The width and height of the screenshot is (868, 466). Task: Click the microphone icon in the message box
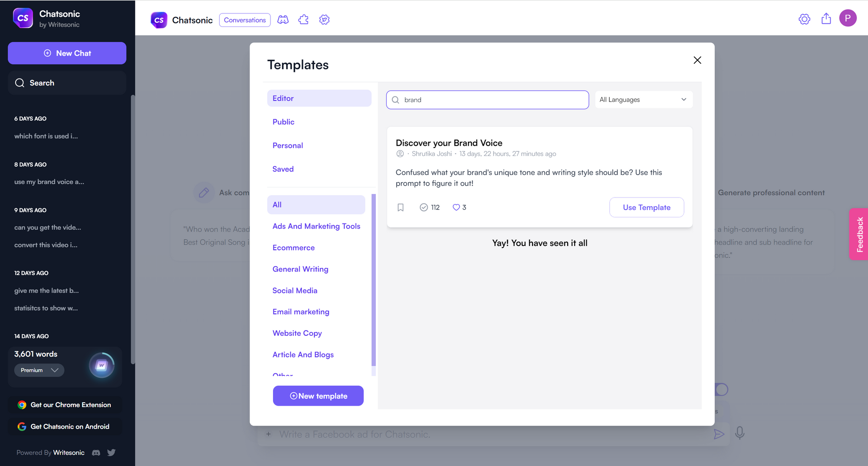(740, 433)
